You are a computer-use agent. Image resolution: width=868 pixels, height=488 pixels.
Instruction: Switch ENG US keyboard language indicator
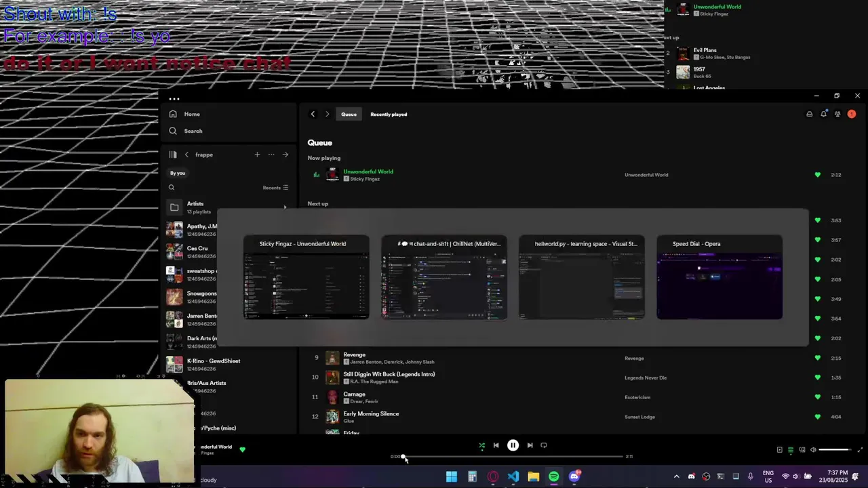768,476
